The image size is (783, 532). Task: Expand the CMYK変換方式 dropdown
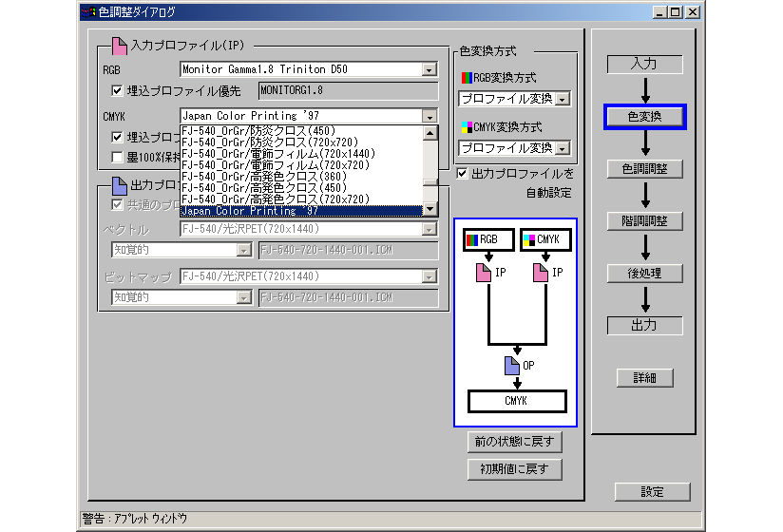pos(563,148)
